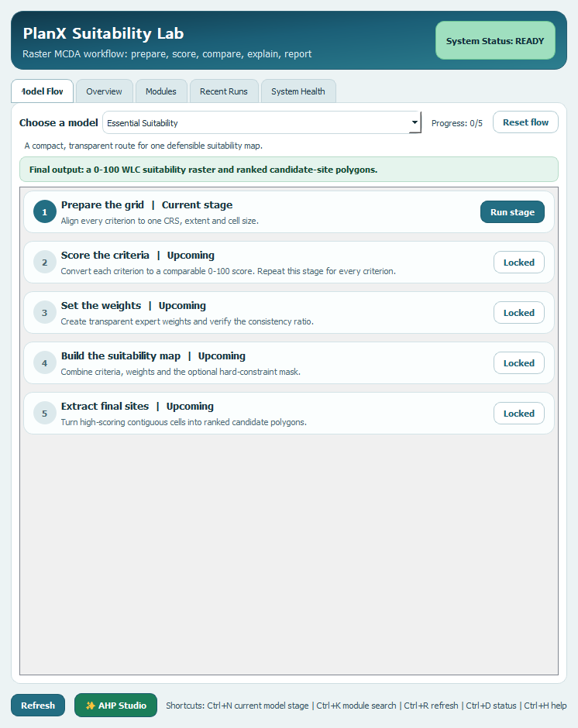Screen dimensions: 578x728
Task: Select the step 5 number badge
Action: pos(45,414)
